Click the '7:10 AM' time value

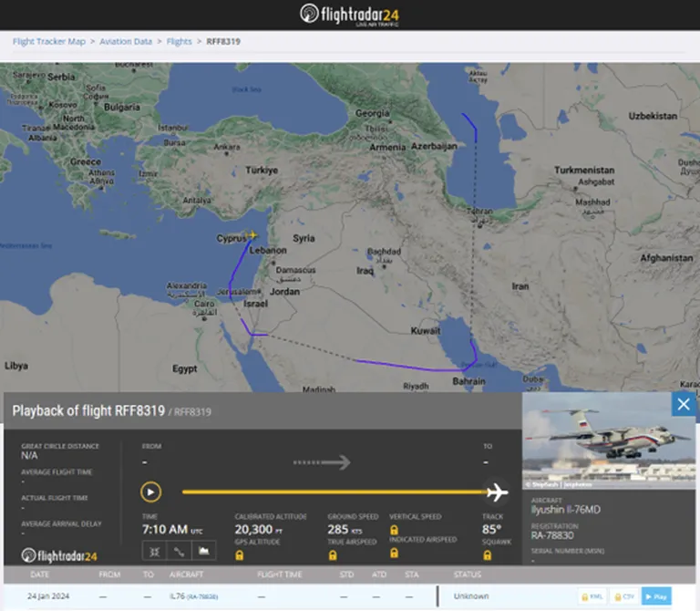165,530
